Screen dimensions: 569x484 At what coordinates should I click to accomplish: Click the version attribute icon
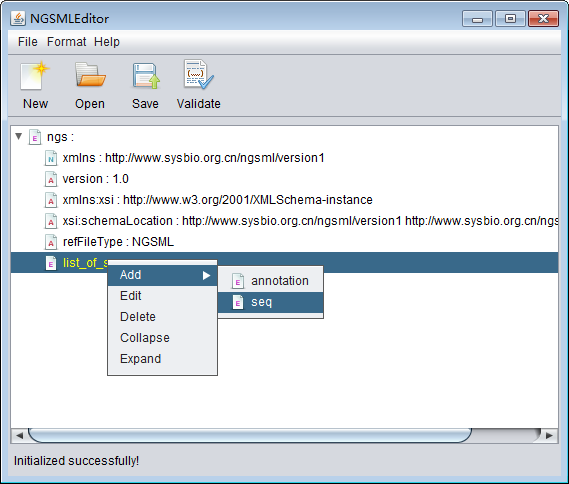(51, 179)
